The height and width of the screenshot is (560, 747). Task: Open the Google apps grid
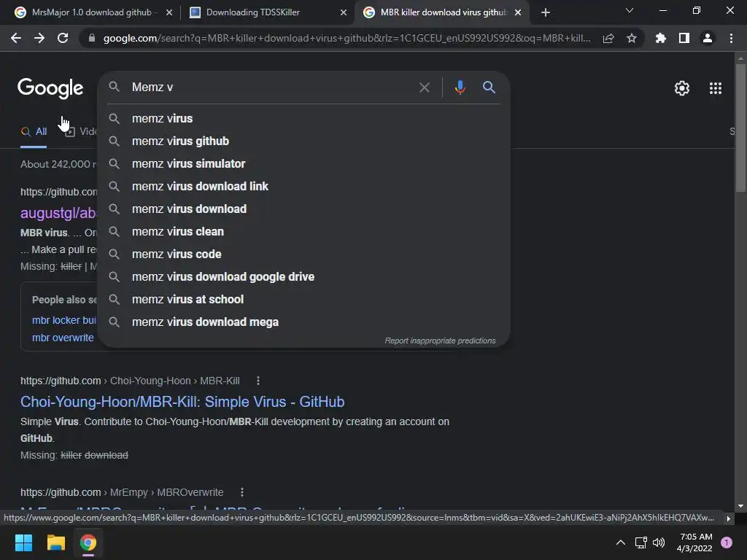pos(716,88)
